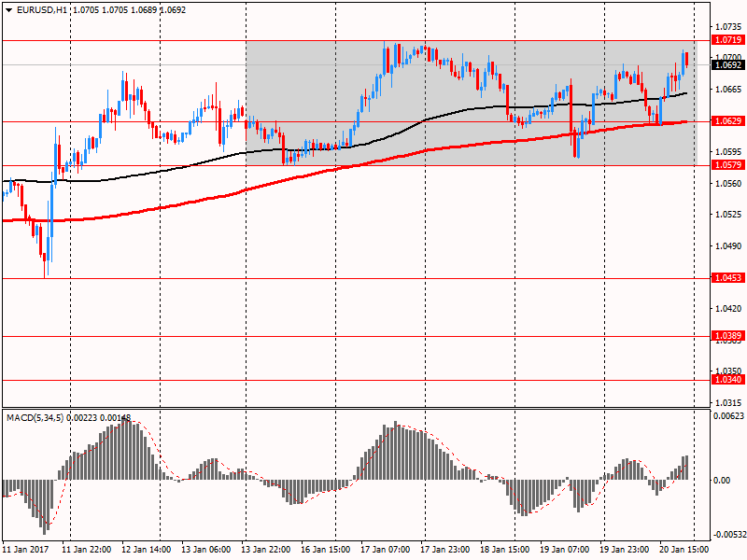
Task: Click the 17 Jan 07:00 time label
Action: point(386,549)
